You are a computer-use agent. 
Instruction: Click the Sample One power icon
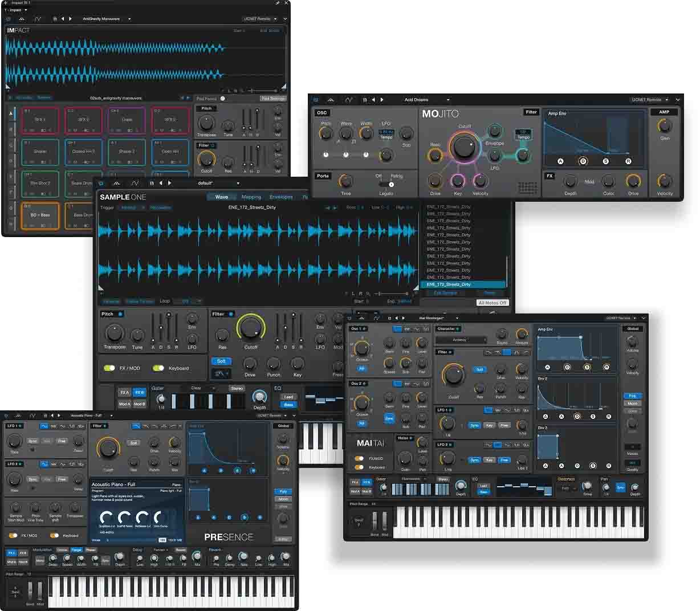(101, 183)
